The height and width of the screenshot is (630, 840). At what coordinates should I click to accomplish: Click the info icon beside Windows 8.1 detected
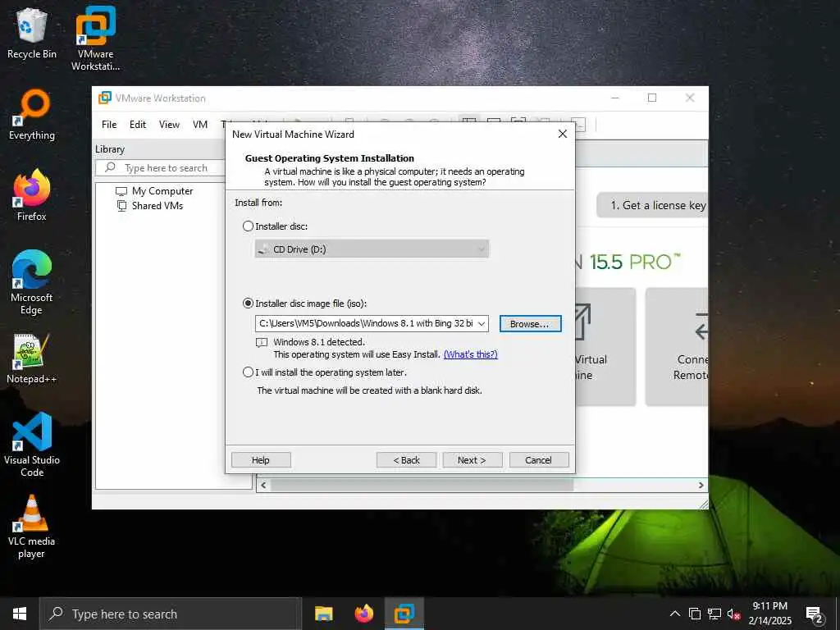[262, 342]
